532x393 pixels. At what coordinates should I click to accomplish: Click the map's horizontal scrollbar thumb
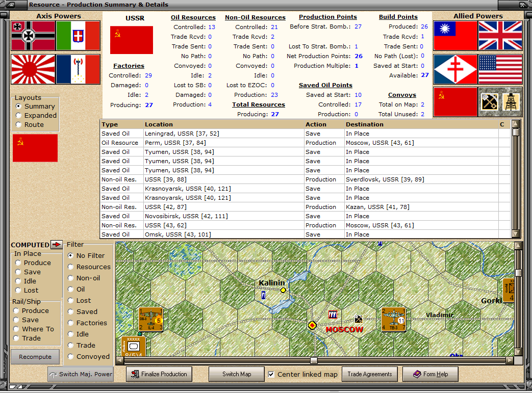tap(314, 360)
